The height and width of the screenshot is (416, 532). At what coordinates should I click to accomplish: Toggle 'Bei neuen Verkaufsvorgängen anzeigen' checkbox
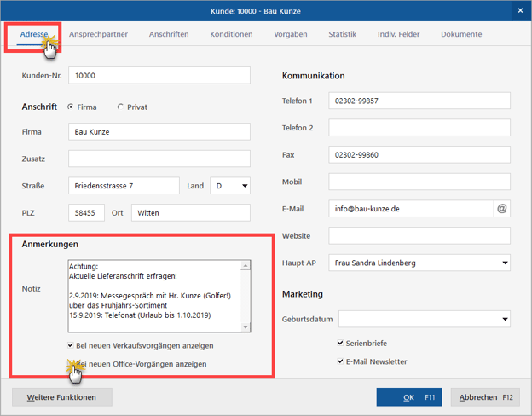tap(71, 345)
